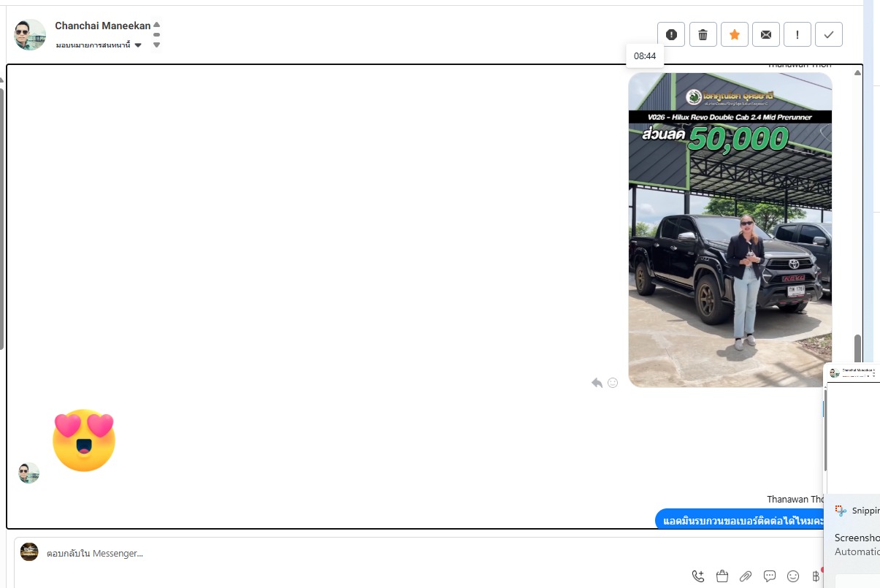Open page avatar beside the reply box
Viewport: 880px width, 588px height.
click(29, 551)
